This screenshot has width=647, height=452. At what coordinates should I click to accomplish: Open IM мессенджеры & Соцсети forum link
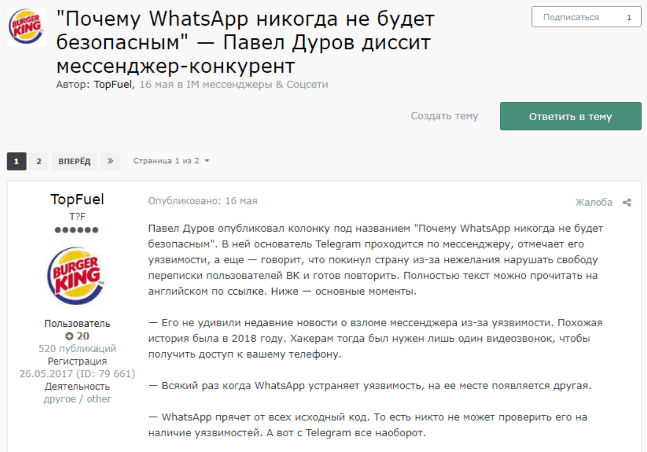click(x=257, y=85)
